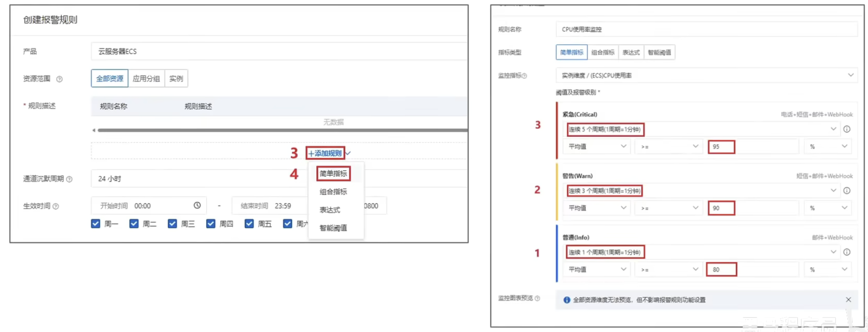Click the help icon next to 监控图表预览
Image resolution: width=868 pixels, height=332 pixels.
538,299
